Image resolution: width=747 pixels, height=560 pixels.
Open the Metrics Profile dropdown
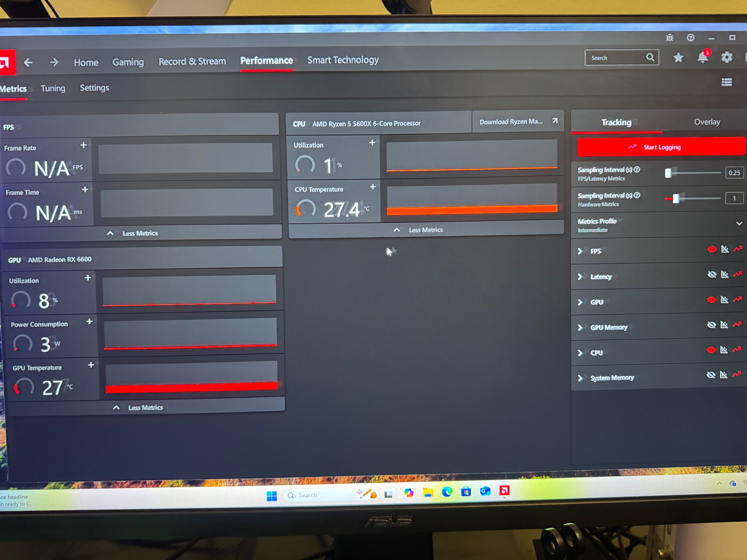(x=739, y=223)
